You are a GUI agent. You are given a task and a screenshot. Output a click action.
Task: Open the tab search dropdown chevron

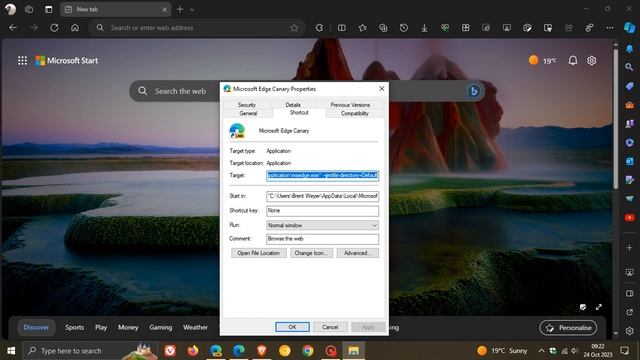[x=192, y=9]
